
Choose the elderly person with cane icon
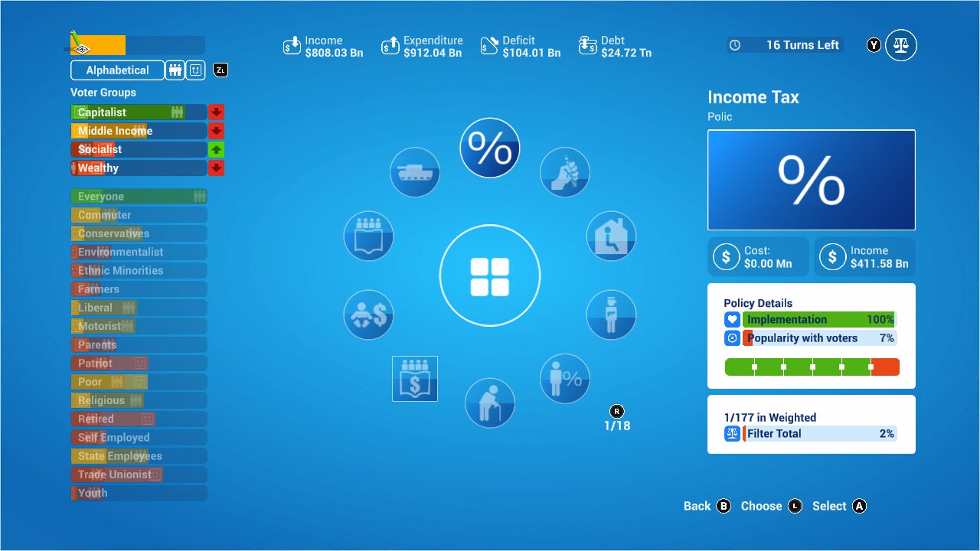[x=490, y=403]
